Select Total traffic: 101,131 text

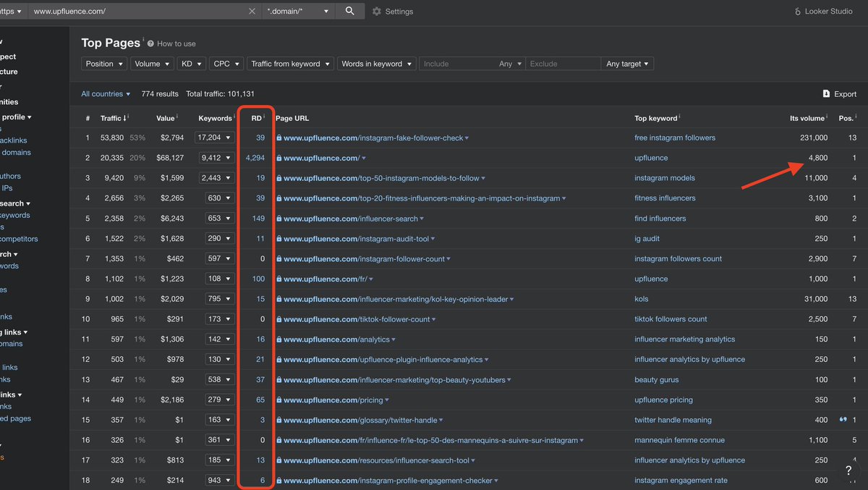pos(220,94)
